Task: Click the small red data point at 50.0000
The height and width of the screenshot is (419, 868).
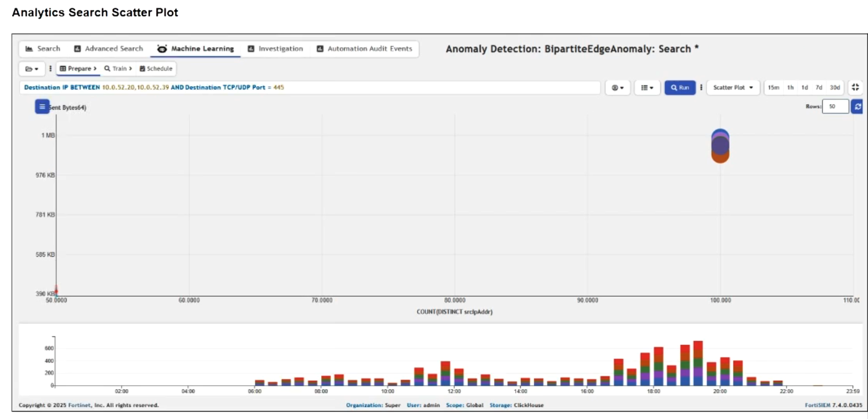Action: (56, 290)
